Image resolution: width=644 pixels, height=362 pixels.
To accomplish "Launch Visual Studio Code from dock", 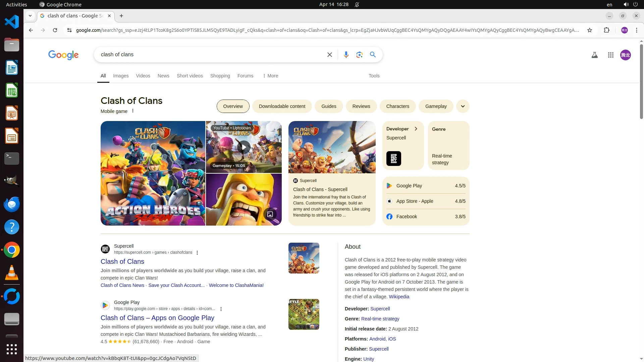I will pyautogui.click(x=12, y=22).
